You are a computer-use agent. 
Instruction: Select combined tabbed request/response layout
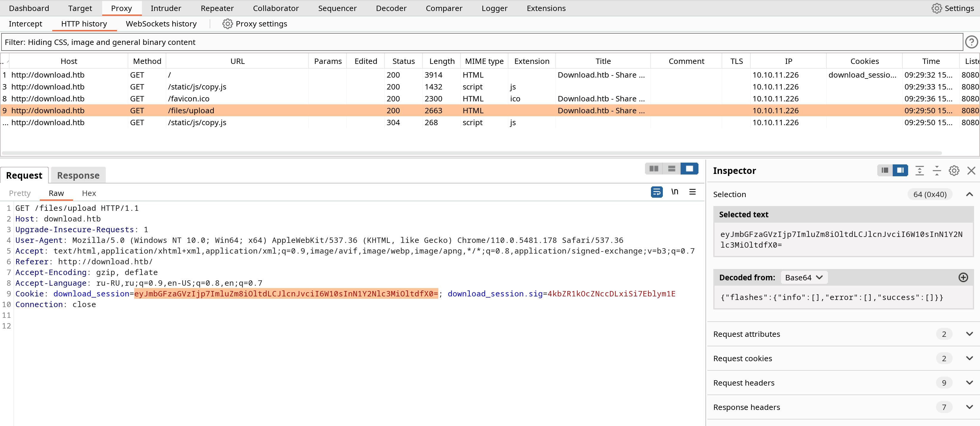[x=689, y=169]
